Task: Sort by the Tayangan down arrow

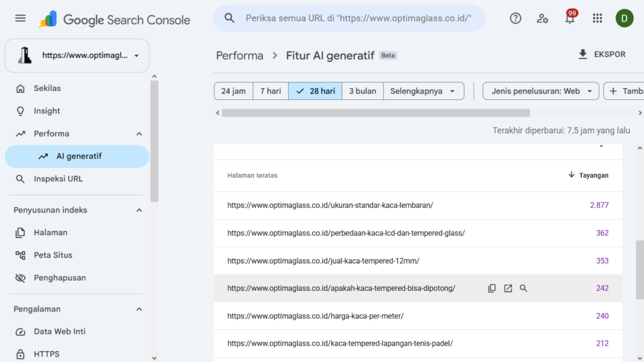Action: point(571,175)
